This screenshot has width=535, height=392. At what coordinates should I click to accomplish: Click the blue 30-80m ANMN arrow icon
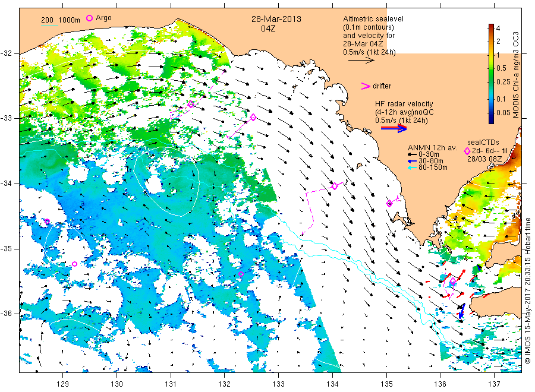(413, 161)
